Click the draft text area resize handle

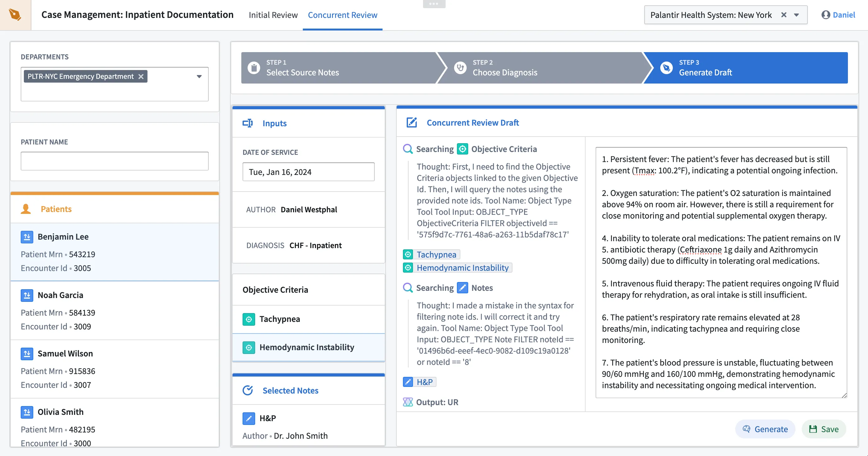point(844,395)
